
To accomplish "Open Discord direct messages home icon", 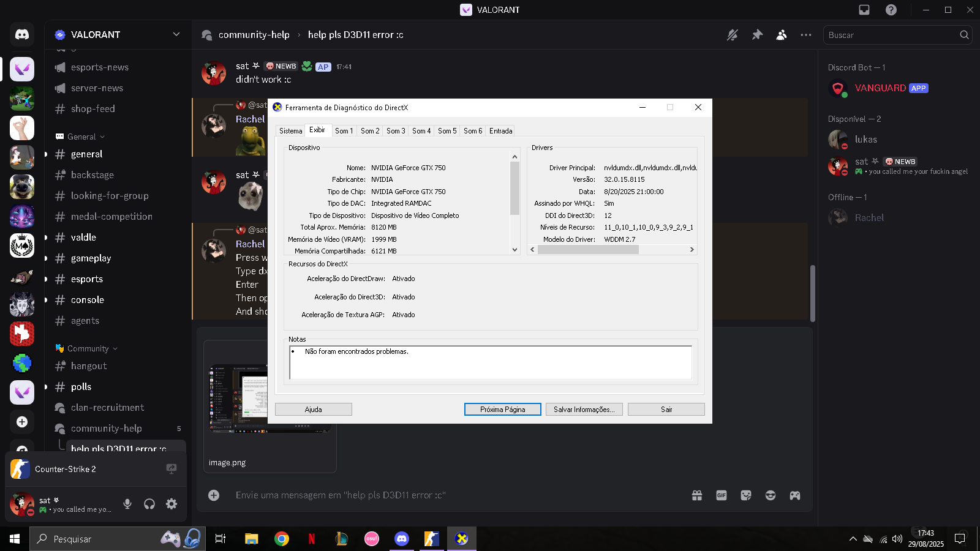I will [x=22, y=35].
